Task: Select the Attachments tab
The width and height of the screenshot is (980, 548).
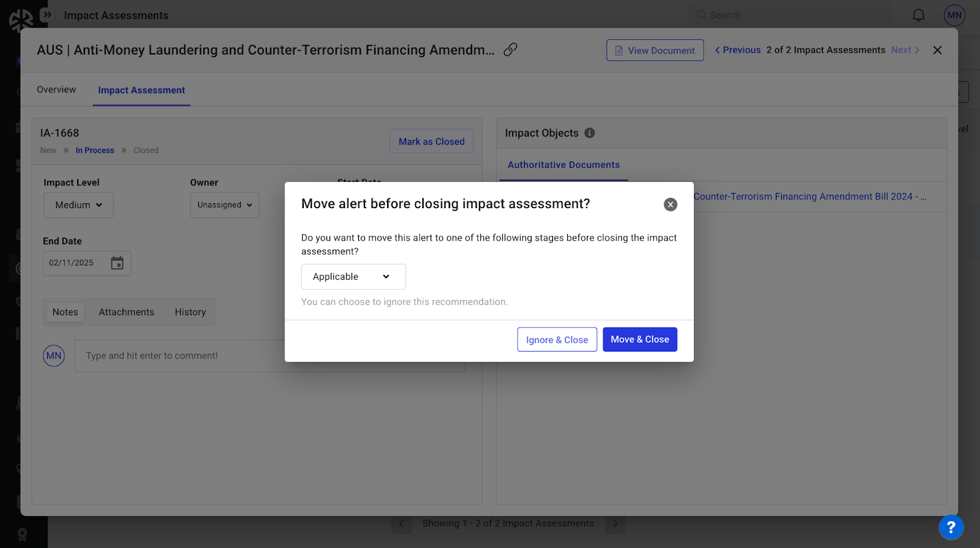Action: pos(126,312)
